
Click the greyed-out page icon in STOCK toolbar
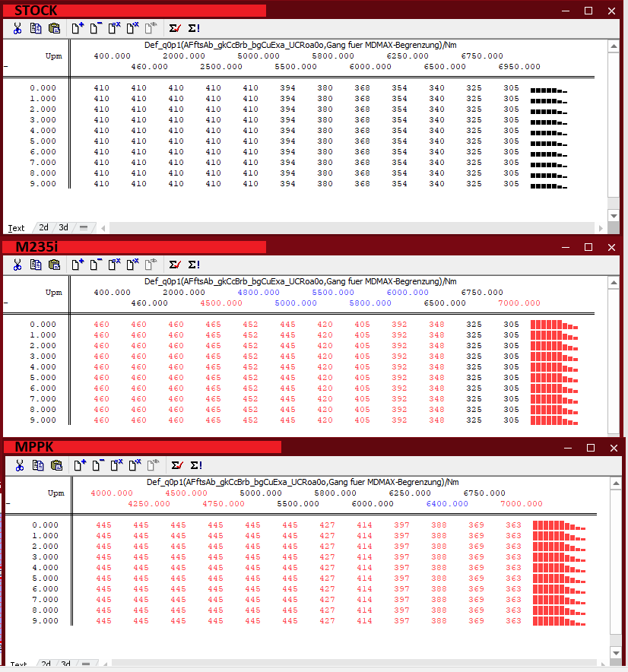[x=151, y=28]
